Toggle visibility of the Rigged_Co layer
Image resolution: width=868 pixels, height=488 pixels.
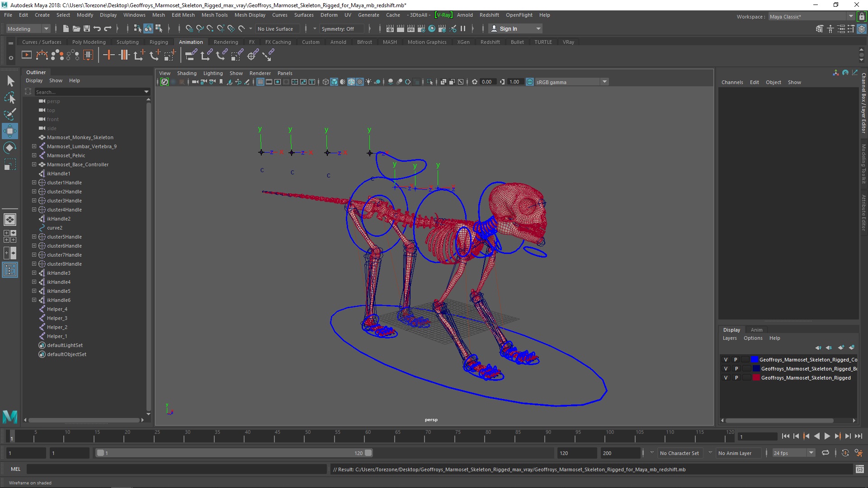[726, 360]
